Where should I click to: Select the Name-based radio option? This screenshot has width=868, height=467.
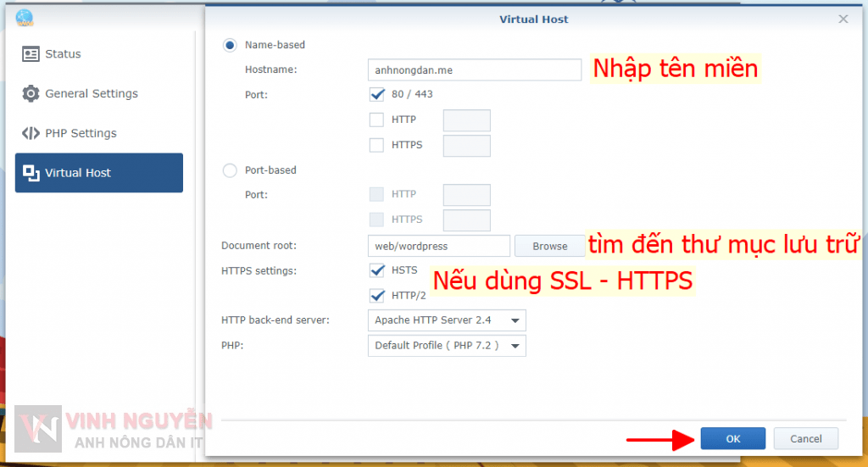(230, 46)
